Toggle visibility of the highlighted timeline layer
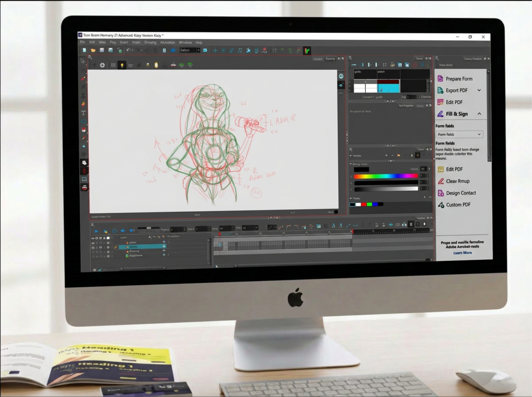Screen dimensions: 532x397 click(93, 247)
